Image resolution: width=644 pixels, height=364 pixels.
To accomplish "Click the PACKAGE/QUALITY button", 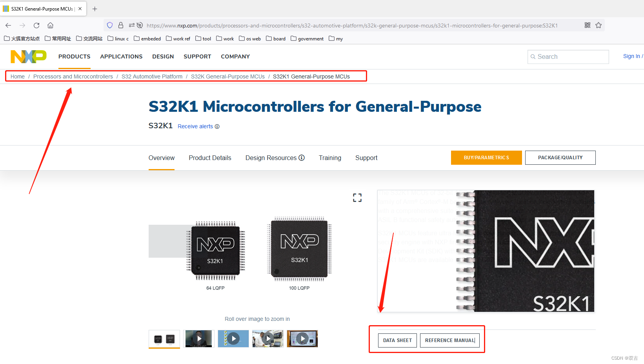I will pos(560,158).
